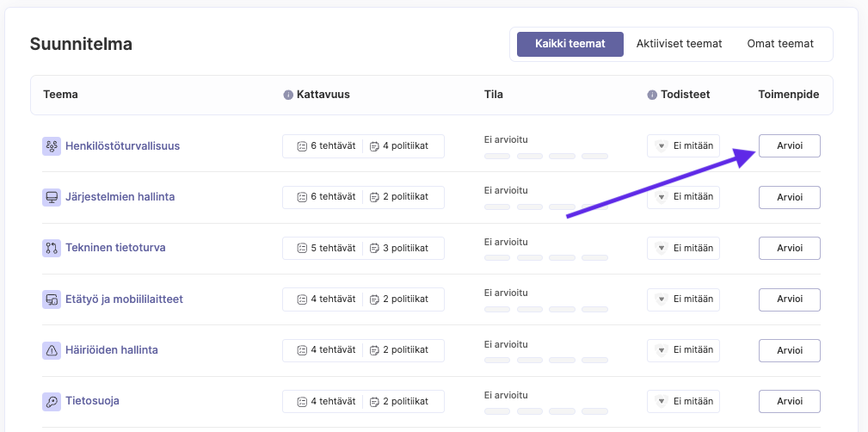Click the Tila column header
The image size is (868, 432).
pyautogui.click(x=493, y=95)
